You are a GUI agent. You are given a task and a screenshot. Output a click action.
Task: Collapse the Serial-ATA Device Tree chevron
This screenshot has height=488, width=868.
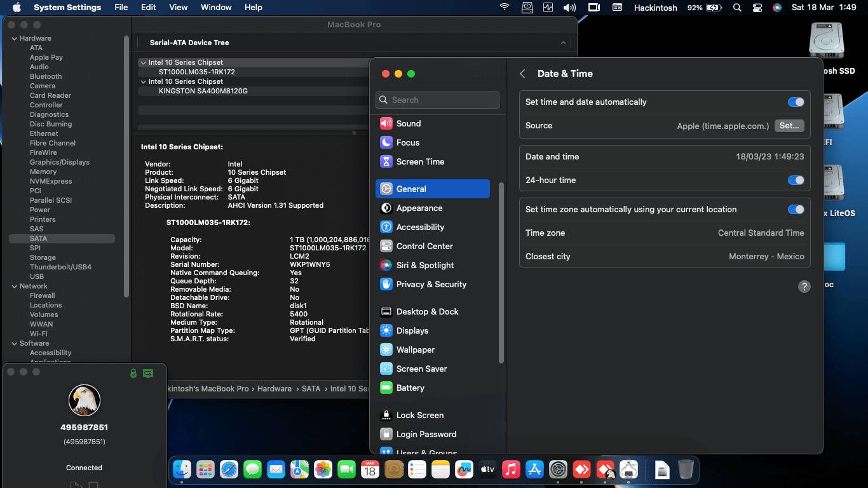click(563, 43)
